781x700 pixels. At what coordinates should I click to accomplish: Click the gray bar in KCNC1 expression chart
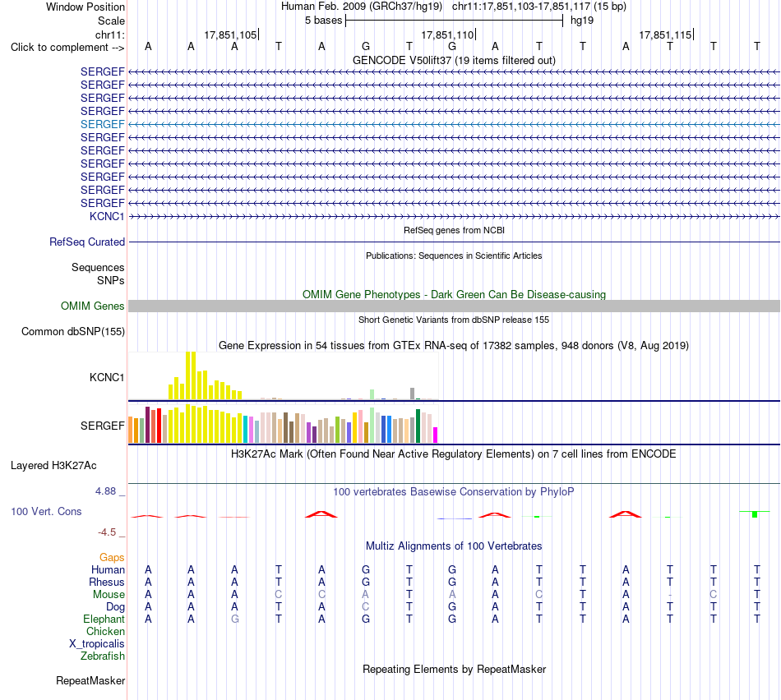coord(412,394)
